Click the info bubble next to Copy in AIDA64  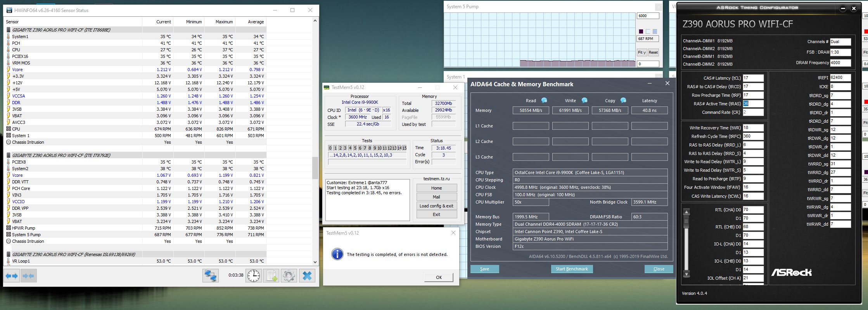tap(623, 100)
